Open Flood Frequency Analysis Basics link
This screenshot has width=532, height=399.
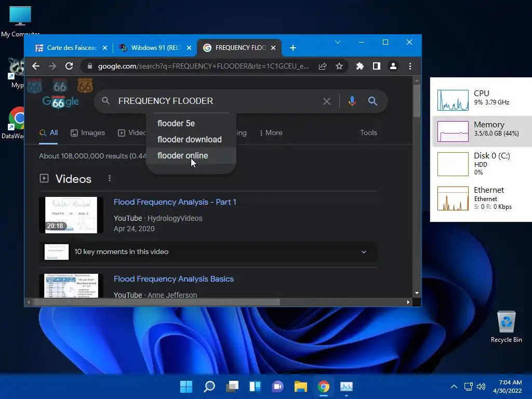pos(174,279)
